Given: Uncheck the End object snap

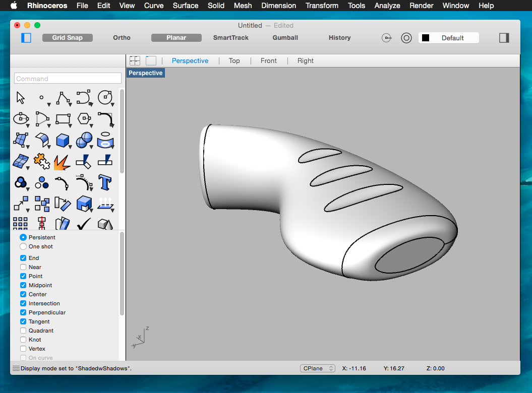Looking at the screenshot, I should tap(23, 258).
